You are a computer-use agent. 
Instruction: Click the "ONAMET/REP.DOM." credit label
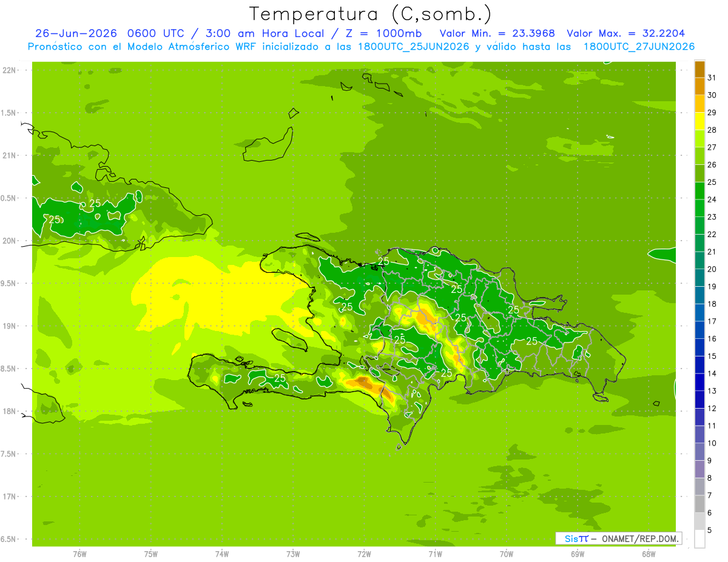640,538
